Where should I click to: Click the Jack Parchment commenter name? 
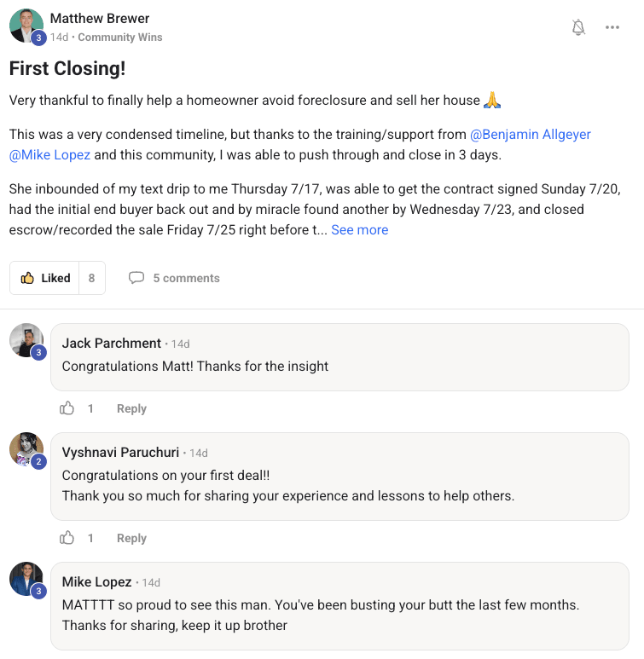pyautogui.click(x=111, y=344)
